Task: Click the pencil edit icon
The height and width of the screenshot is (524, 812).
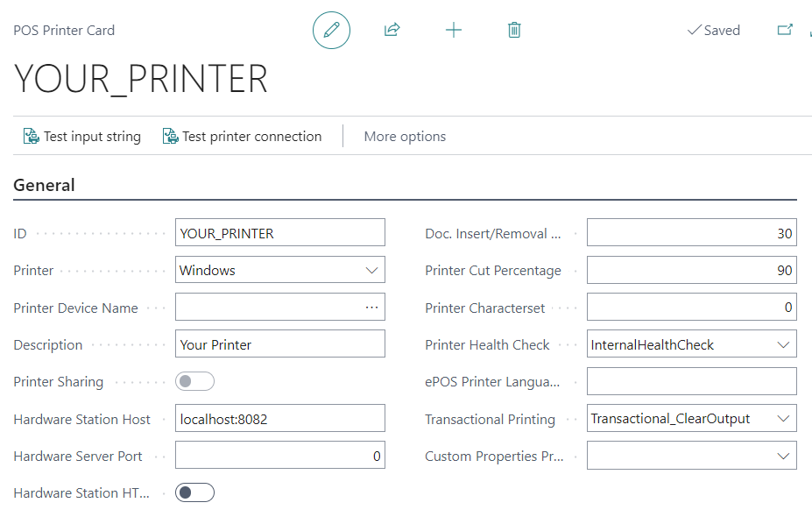Action: point(331,31)
